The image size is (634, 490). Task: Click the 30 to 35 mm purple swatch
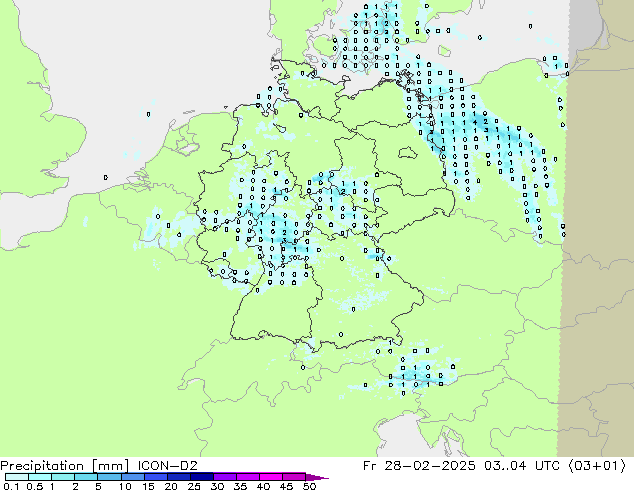pyautogui.click(x=224, y=477)
